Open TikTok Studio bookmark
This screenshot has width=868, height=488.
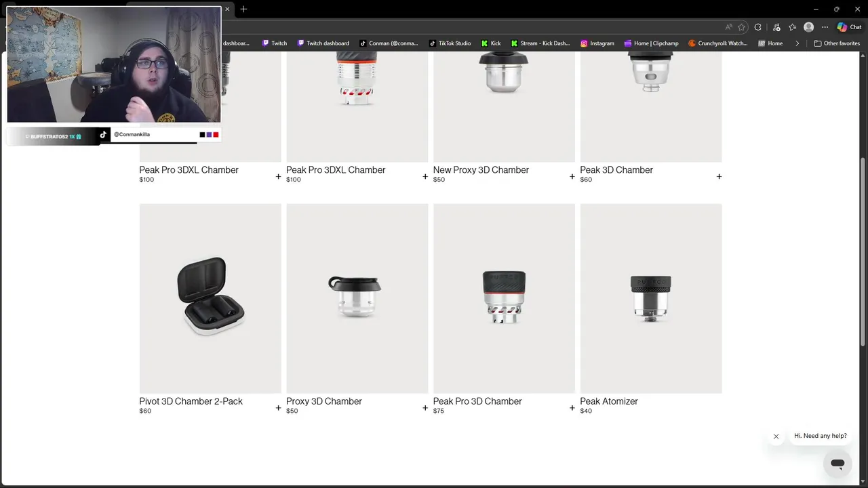click(x=450, y=43)
